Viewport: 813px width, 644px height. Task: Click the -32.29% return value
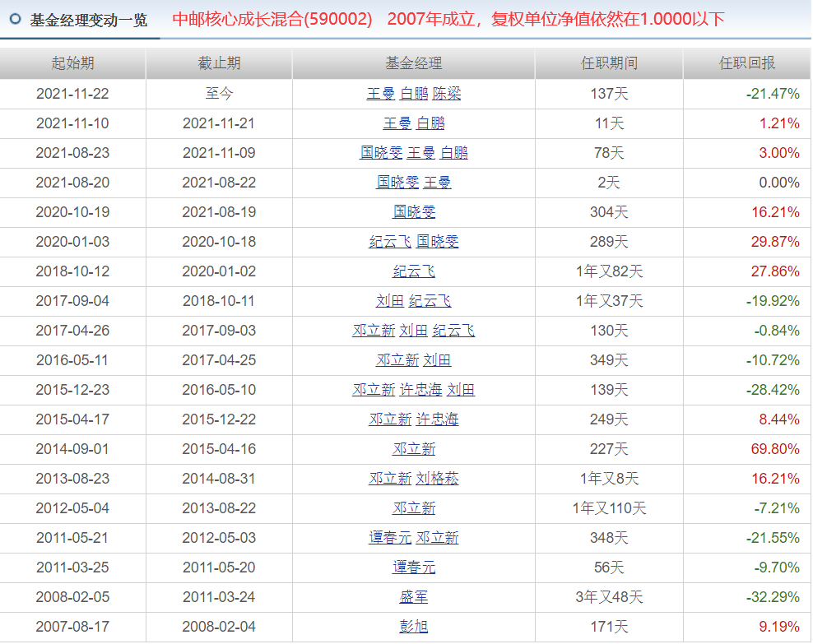[x=773, y=597]
